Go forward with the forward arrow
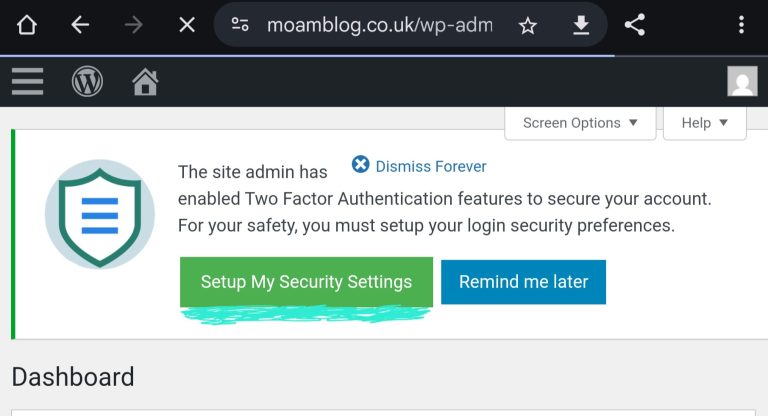Image resolution: width=768 pixels, height=416 pixels. (x=133, y=25)
